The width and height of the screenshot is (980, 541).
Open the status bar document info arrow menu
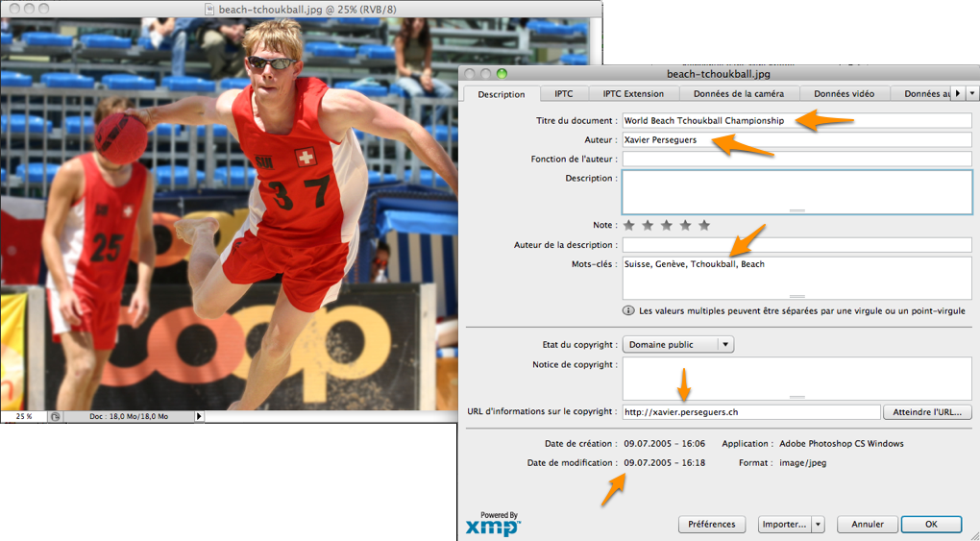tap(199, 416)
